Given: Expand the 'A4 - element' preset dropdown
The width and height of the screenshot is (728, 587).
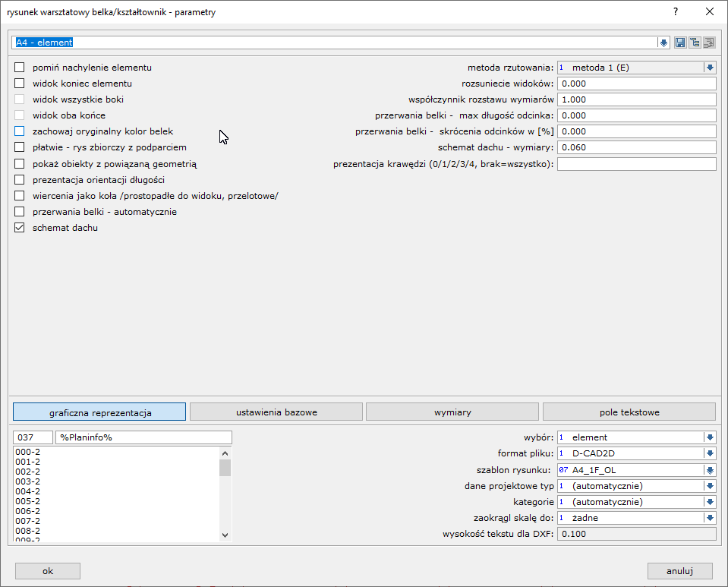Looking at the screenshot, I should pos(663,43).
